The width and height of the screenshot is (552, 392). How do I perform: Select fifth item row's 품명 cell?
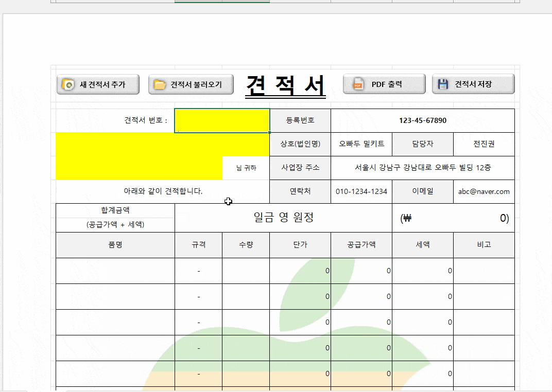115,373
